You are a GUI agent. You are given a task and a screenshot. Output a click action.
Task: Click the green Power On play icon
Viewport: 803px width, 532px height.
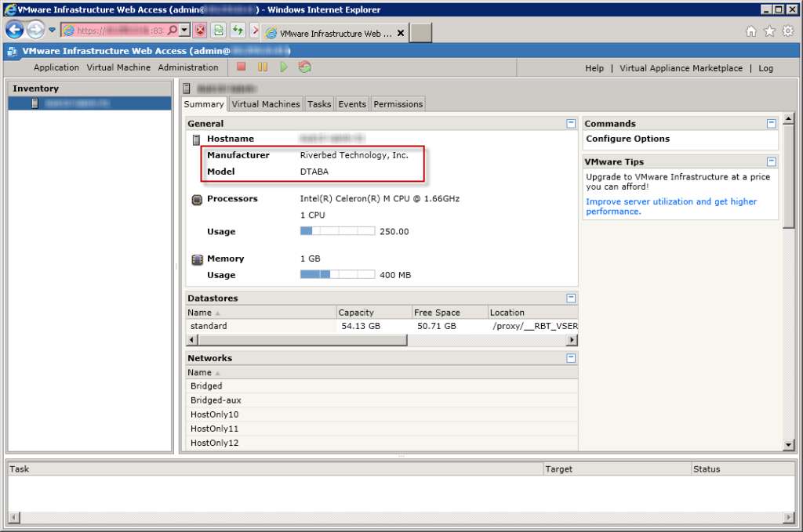284,67
